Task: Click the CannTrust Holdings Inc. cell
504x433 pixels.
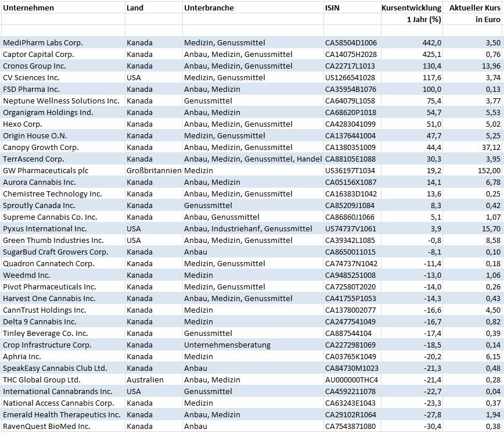Action: coord(63,310)
